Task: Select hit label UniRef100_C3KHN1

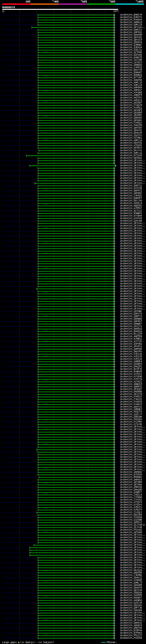Action: [131, 575]
